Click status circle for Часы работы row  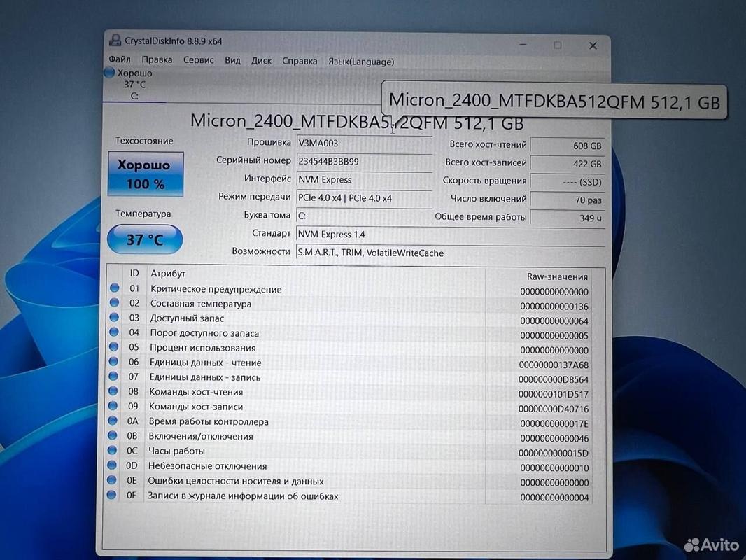tap(112, 450)
